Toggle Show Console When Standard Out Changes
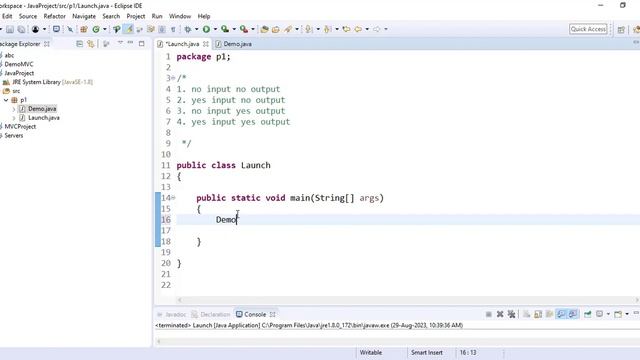 561,314
